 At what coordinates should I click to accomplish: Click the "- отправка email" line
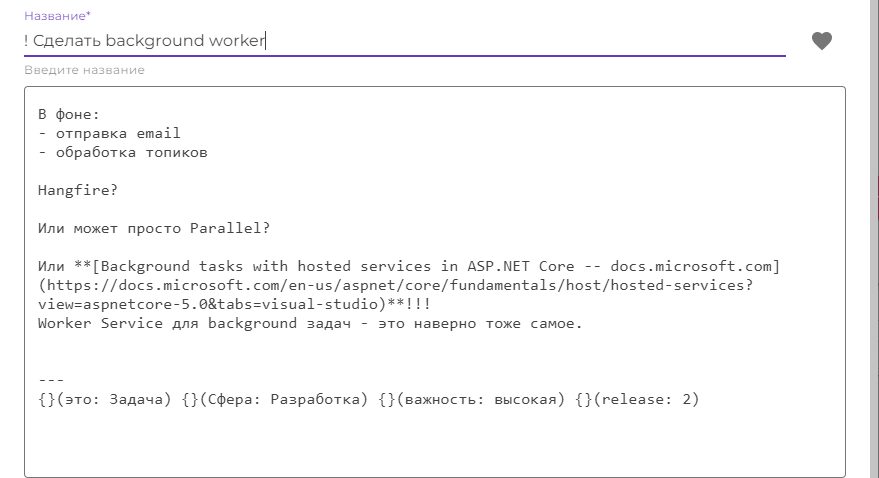point(109,133)
